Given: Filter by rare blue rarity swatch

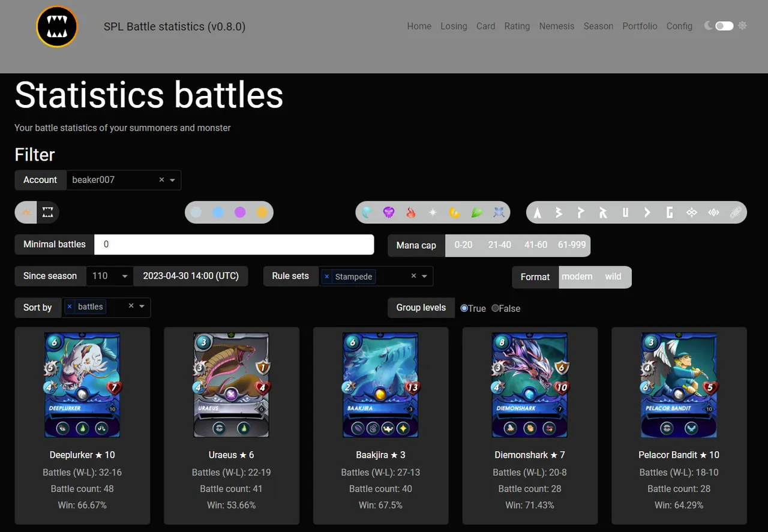Looking at the screenshot, I should (x=218, y=212).
